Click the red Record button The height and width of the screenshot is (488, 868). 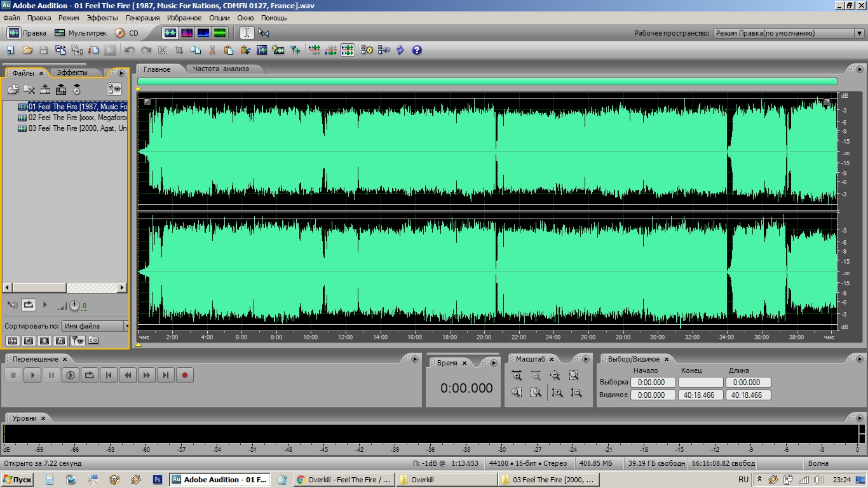pyautogui.click(x=185, y=376)
